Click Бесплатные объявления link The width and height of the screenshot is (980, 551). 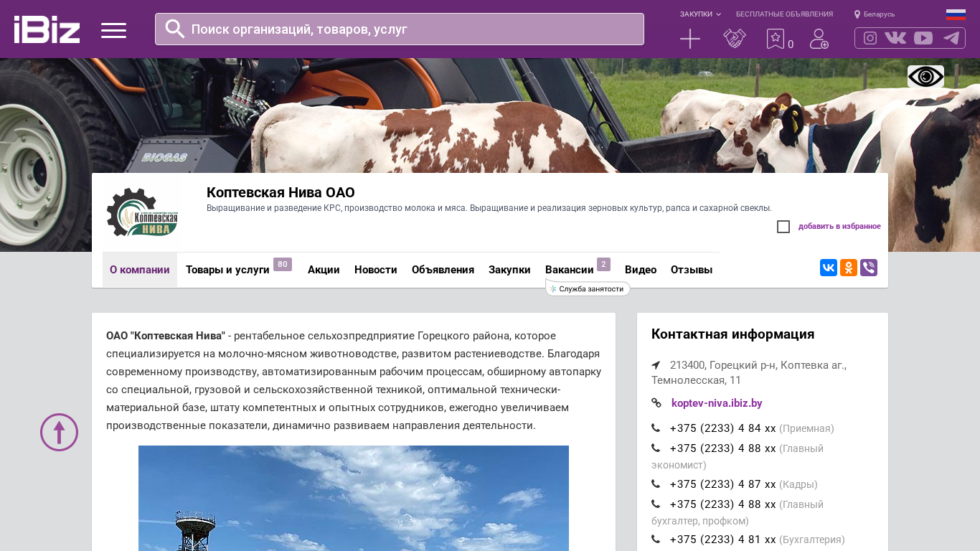click(784, 14)
